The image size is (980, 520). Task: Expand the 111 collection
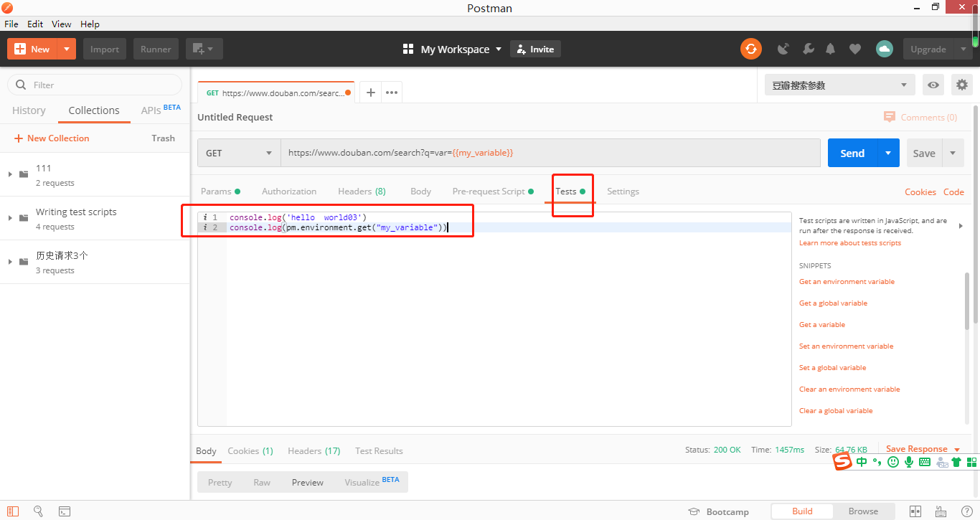tap(10, 174)
